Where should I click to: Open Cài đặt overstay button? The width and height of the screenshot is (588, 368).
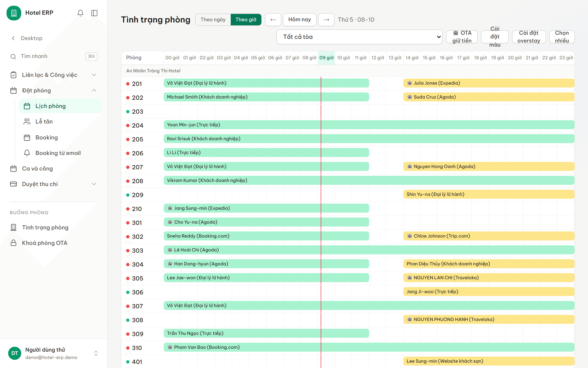click(529, 37)
